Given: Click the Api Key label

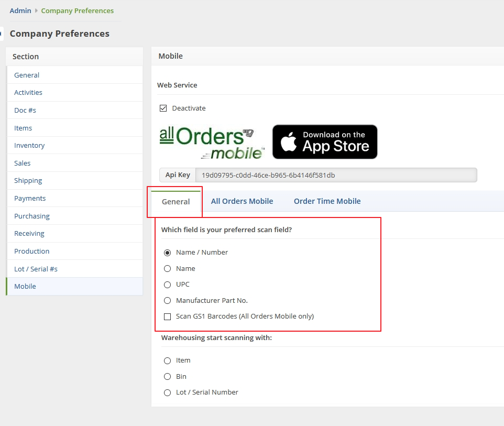Looking at the screenshot, I should pos(178,175).
